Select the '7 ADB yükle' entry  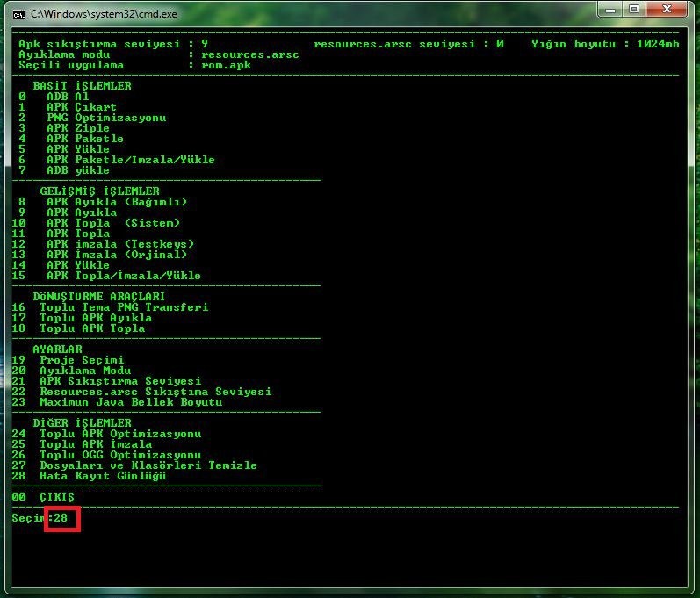[x=64, y=170]
